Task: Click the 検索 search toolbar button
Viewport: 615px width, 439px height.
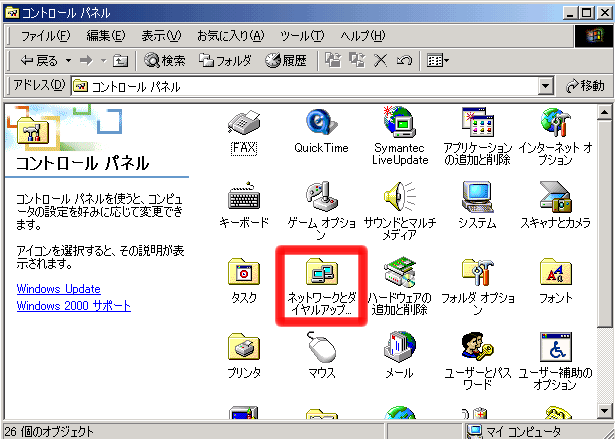Action: (x=165, y=60)
